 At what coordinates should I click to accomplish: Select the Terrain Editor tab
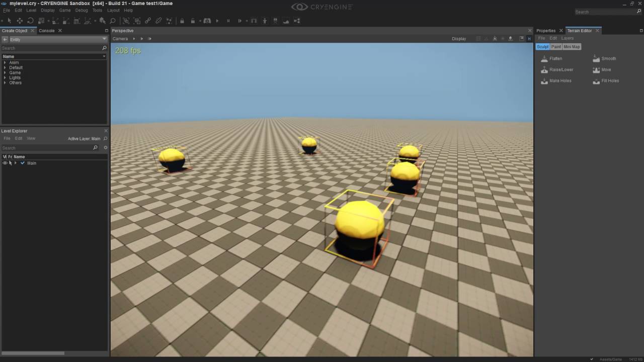[x=580, y=31]
